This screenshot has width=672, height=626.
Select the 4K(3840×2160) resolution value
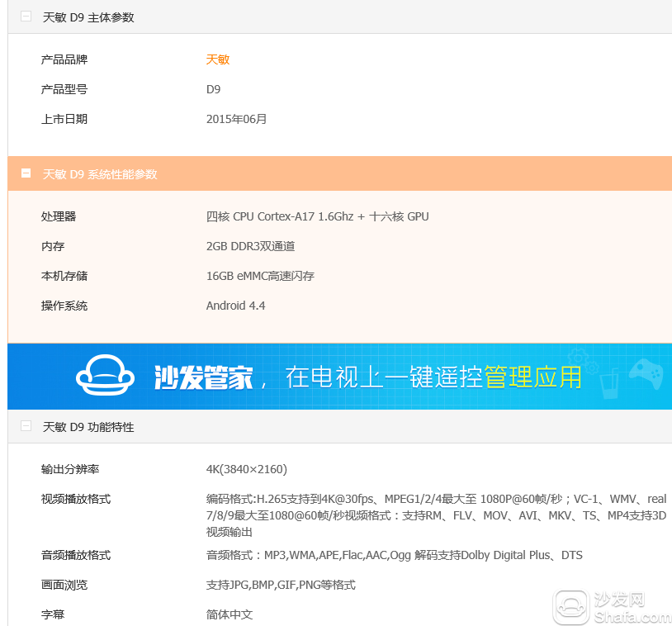point(247,469)
